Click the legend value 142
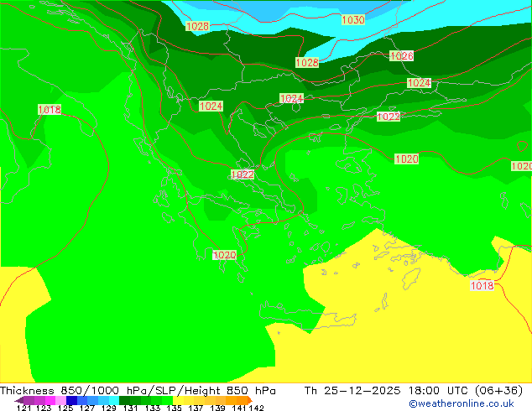532x411 pixels. (256, 408)
